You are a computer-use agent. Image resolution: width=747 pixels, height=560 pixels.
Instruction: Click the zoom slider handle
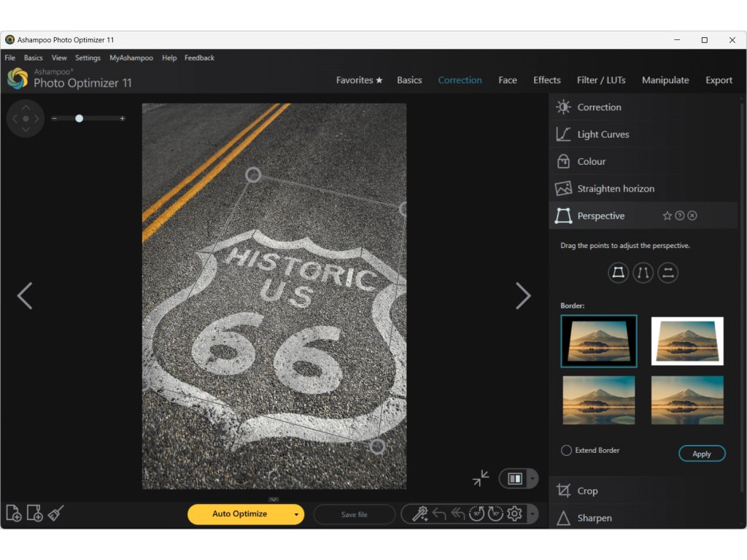79,118
